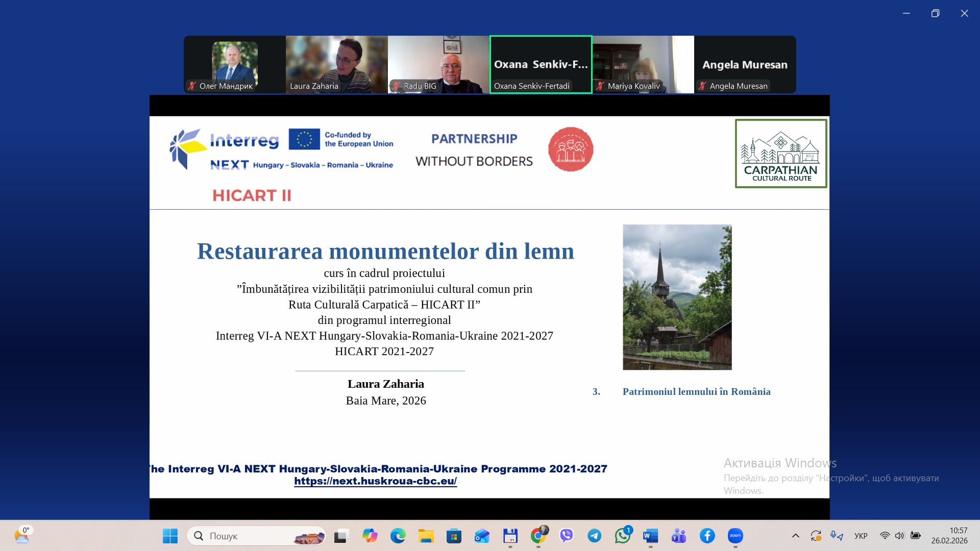The width and height of the screenshot is (980, 551).
Task: Open Facebook from the taskbar
Action: pos(707,536)
